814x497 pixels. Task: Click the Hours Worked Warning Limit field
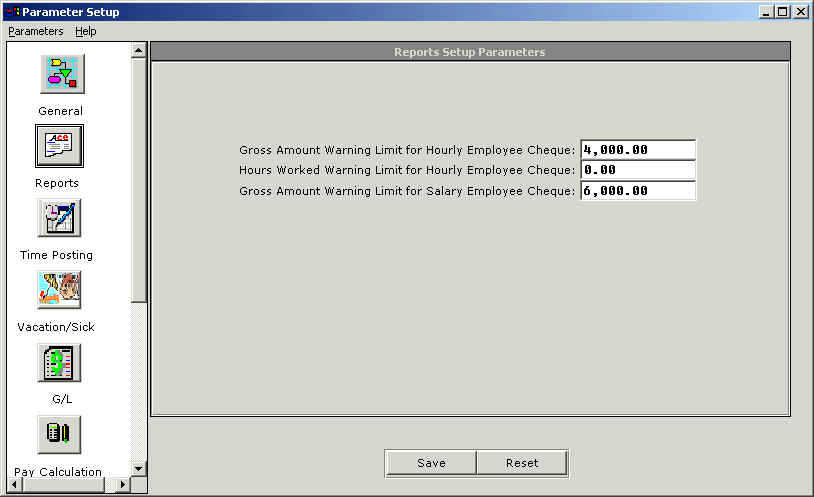coord(637,170)
